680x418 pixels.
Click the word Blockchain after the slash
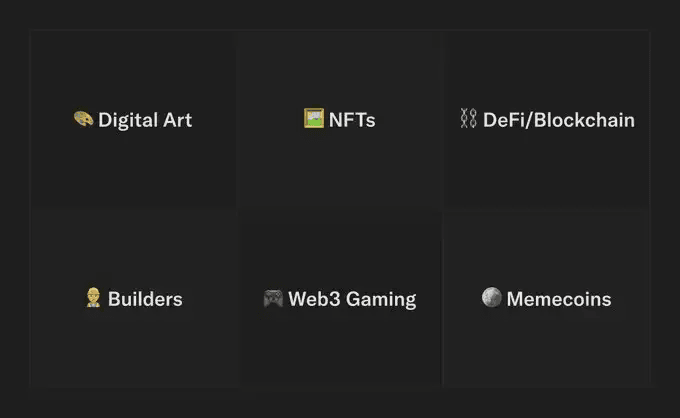click(585, 120)
